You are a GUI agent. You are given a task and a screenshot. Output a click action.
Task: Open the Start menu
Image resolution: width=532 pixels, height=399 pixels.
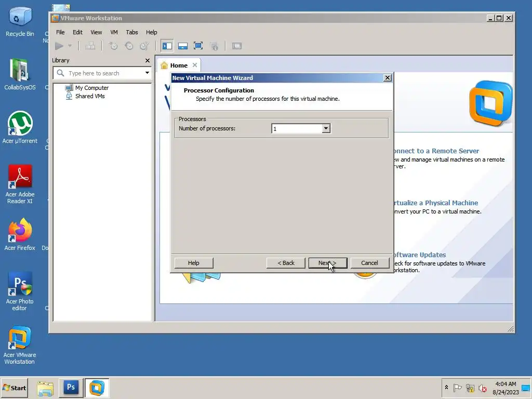[14, 388]
